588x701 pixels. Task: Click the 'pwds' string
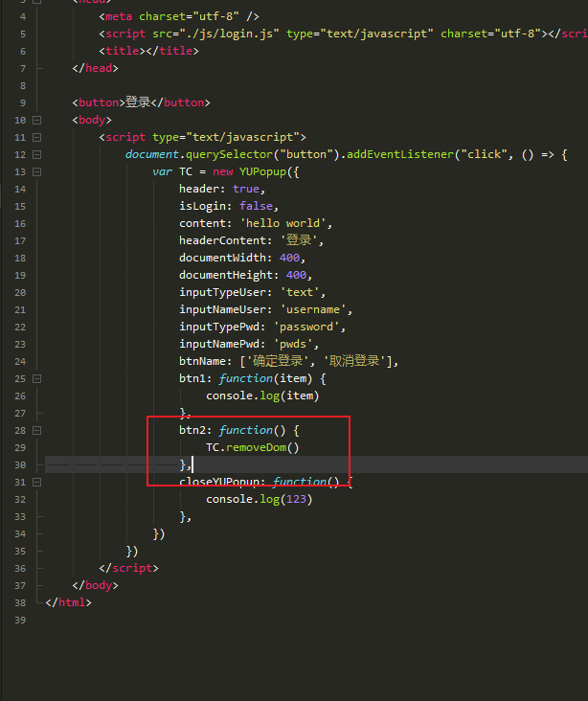293,344
